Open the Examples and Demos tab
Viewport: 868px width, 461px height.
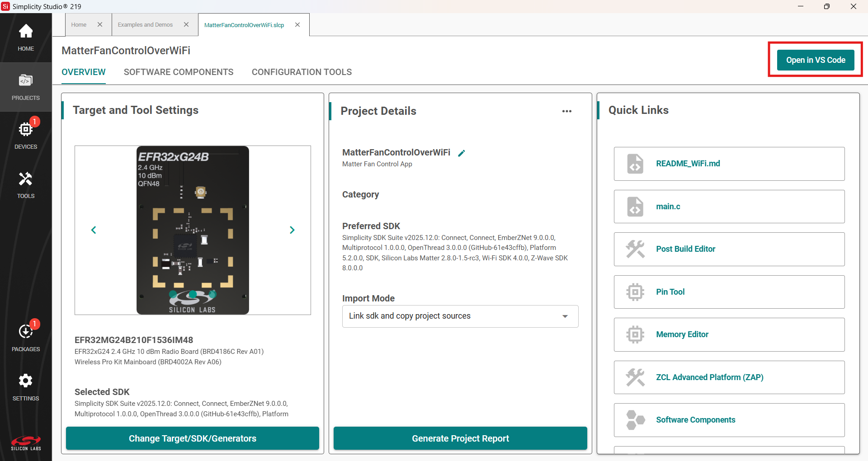(x=145, y=24)
